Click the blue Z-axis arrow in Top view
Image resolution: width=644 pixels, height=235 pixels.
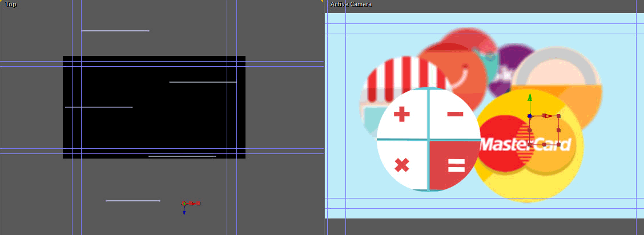pyautogui.click(x=184, y=211)
